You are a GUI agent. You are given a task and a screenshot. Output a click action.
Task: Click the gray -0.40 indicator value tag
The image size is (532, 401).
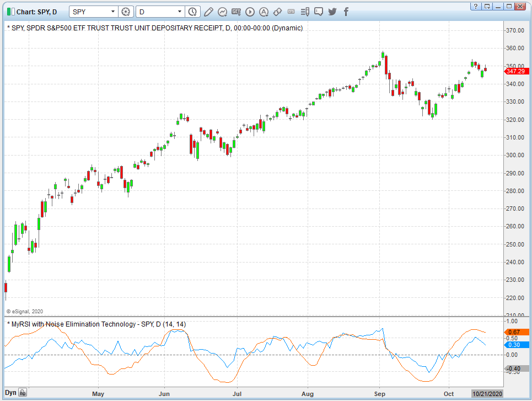point(517,369)
